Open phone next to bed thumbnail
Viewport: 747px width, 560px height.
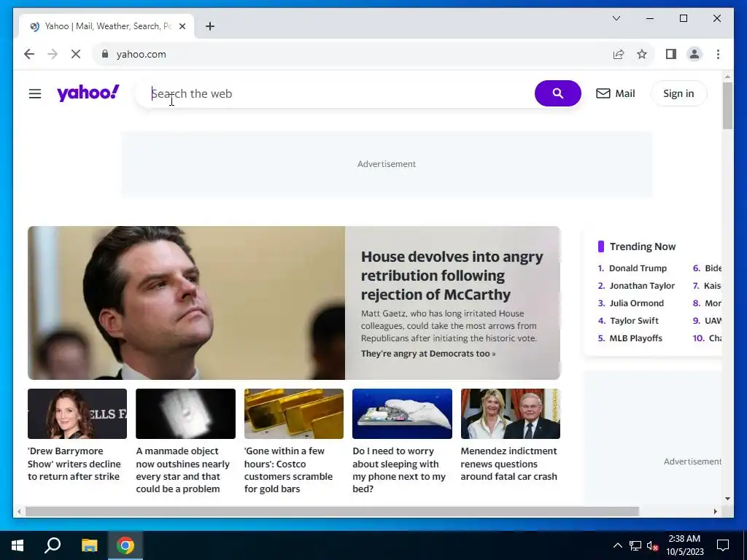coord(402,414)
